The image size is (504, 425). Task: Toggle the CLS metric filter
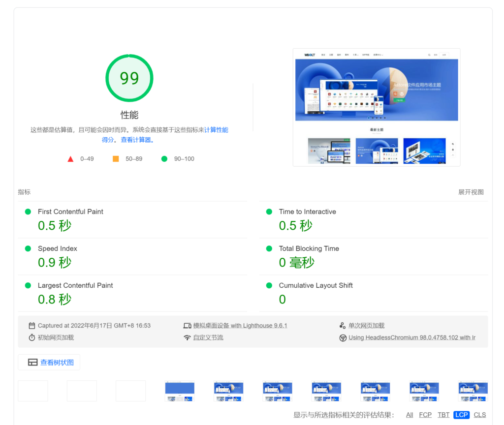(480, 415)
